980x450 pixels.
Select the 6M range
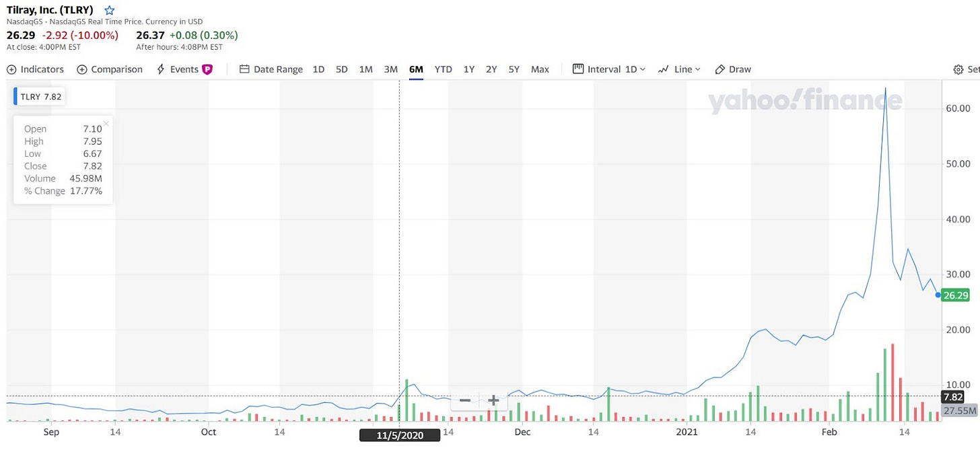[416, 69]
